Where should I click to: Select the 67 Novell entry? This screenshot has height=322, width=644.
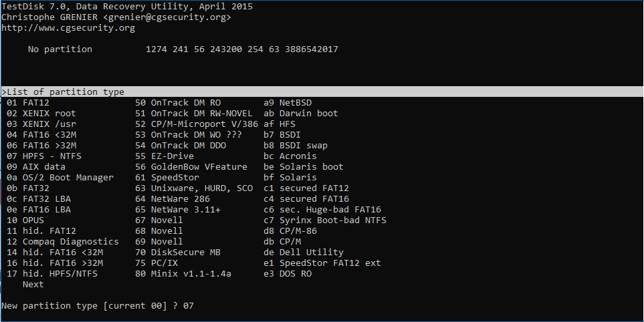click(159, 220)
